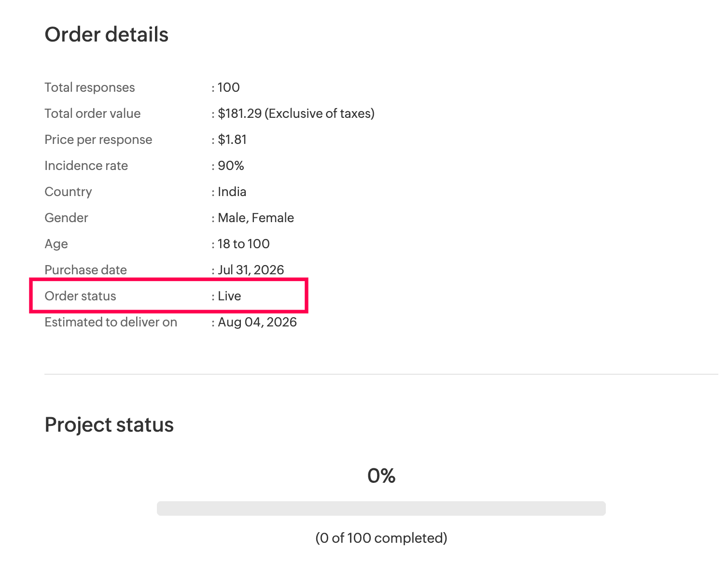Click the delivery date Aug 04, 2026
Screen dimensions: 728x564
[257, 322]
